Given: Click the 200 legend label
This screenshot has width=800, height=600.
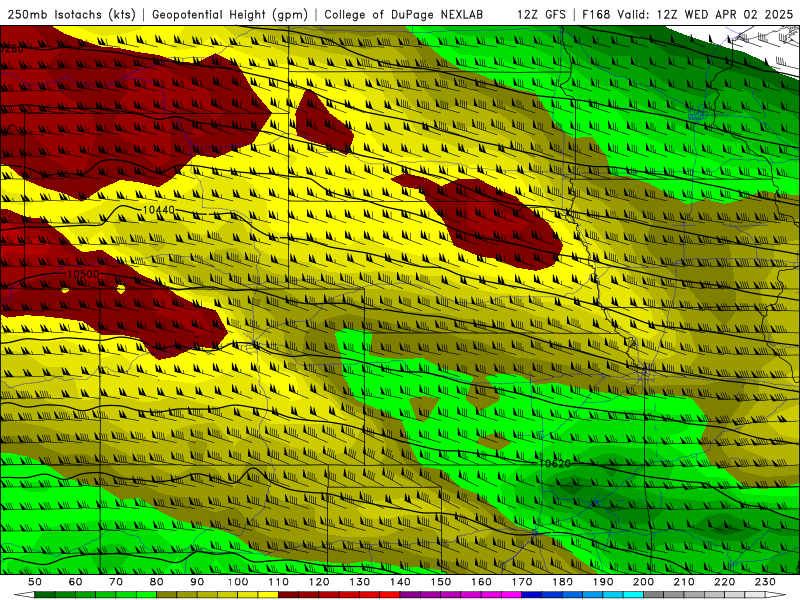Looking at the screenshot, I should point(644,582).
